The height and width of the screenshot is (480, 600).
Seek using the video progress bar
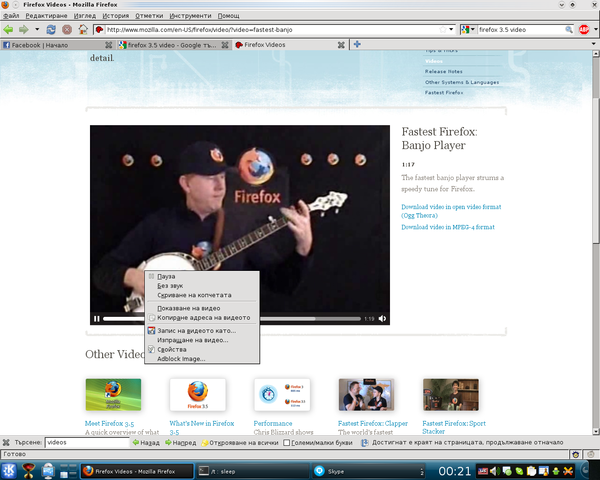click(x=232, y=318)
